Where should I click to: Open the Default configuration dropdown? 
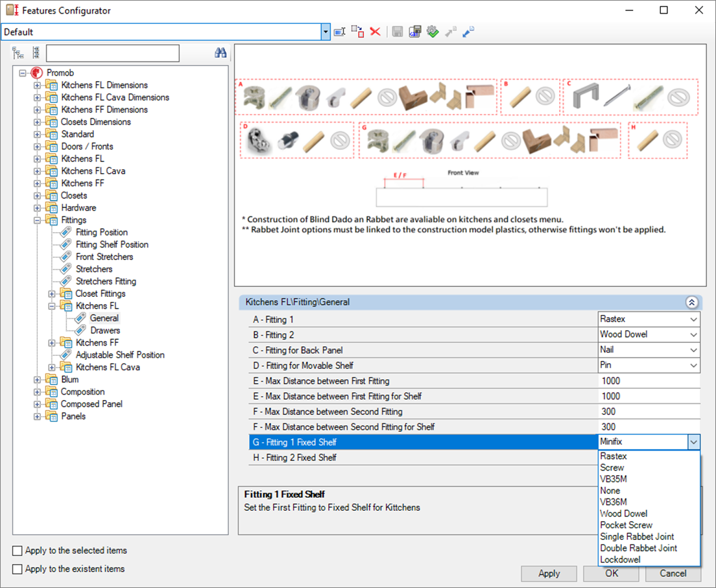pos(326,32)
